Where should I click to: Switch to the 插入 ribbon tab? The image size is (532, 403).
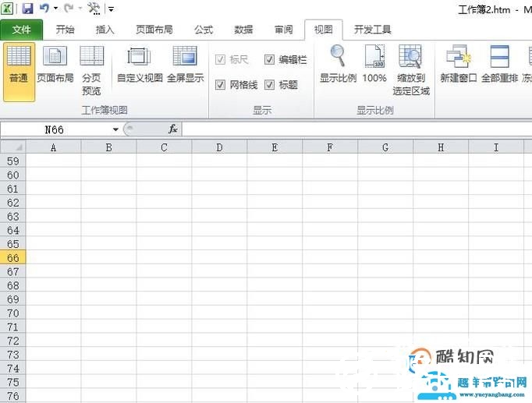pos(105,30)
